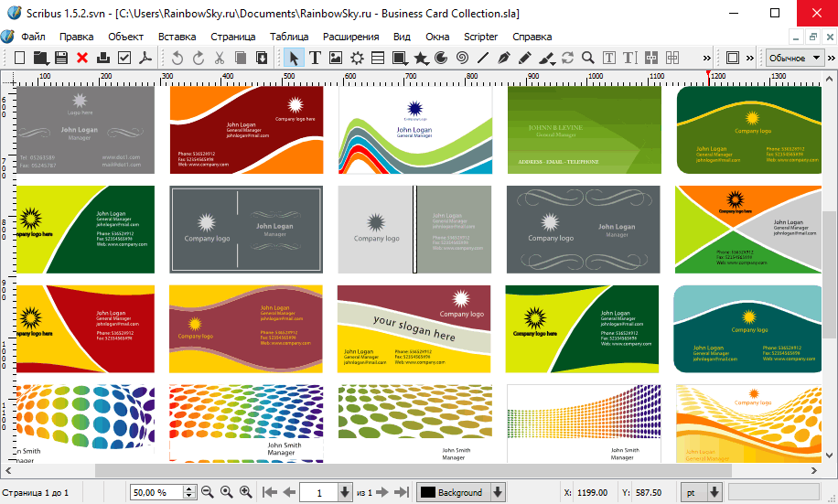Open the Расширения menu
Image resolution: width=838 pixels, height=504 pixels.
point(351,37)
